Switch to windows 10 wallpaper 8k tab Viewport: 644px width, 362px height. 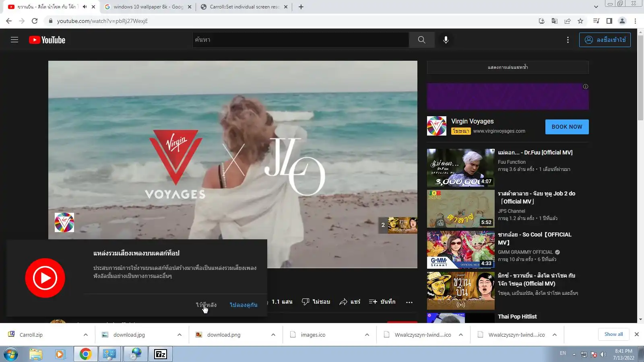pyautogui.click(x=148, y=7)
